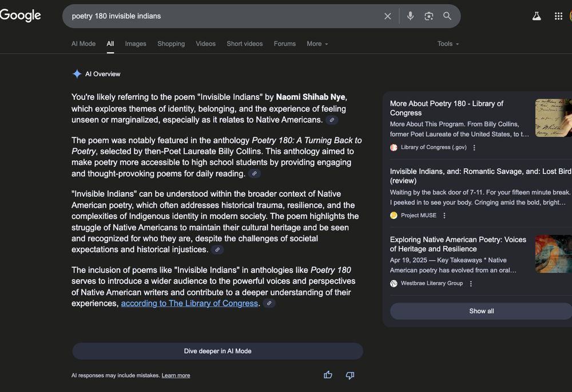Click Library of Congress favicon

pos(394,148)
